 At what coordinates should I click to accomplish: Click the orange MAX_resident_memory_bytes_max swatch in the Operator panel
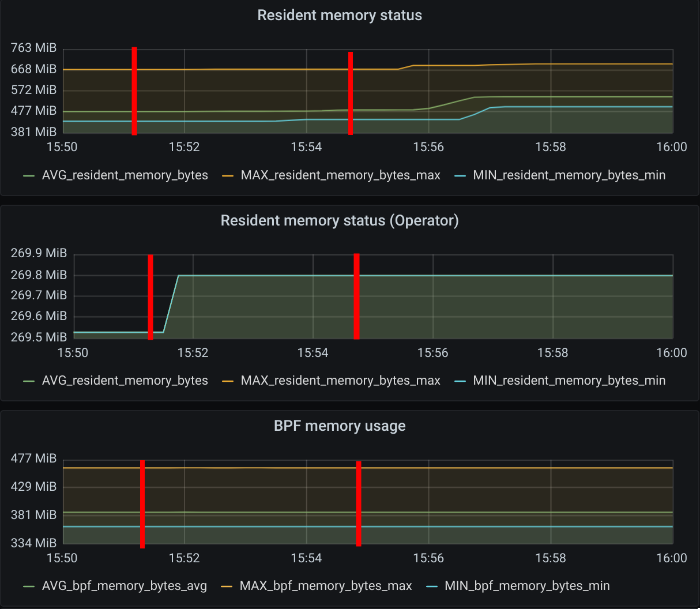(228, 381)
